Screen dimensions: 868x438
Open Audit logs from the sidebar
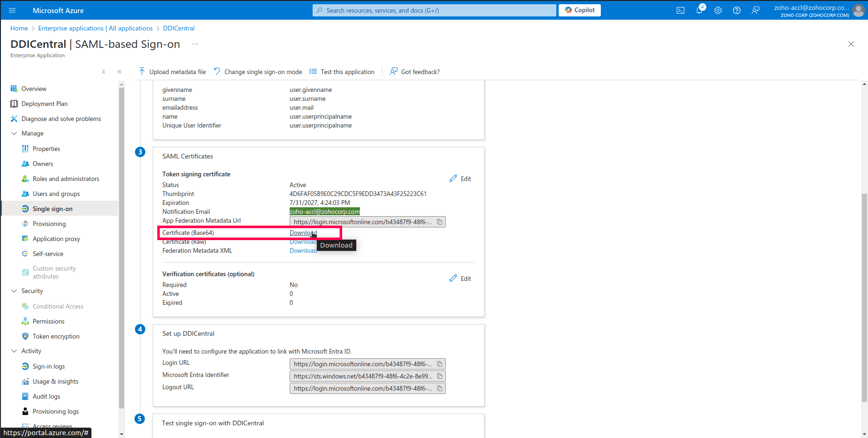pyautogui.click(x=46, y=396)
